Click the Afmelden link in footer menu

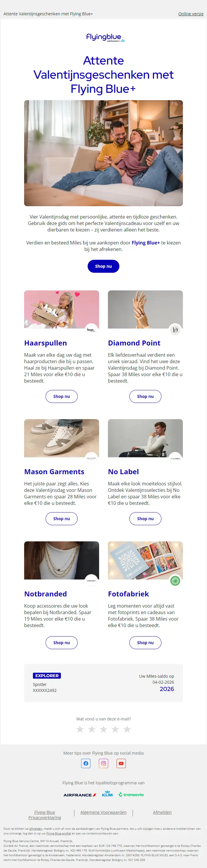tap(162, 812)
